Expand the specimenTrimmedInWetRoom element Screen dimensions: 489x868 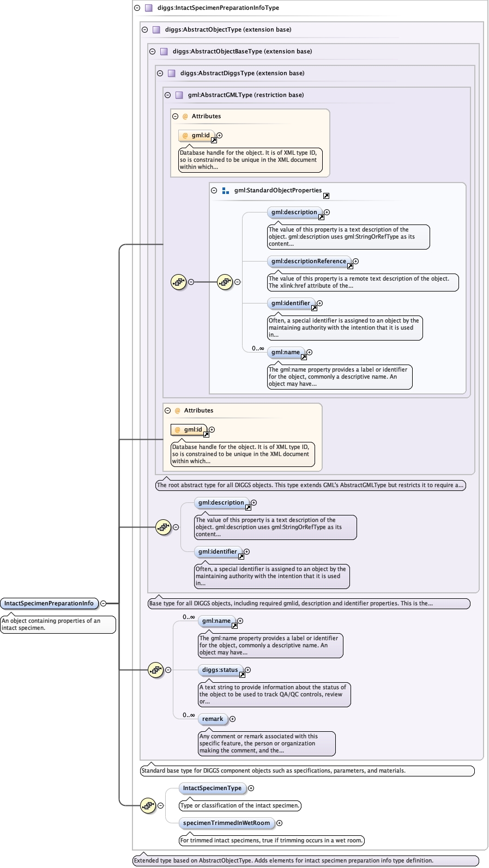280,823
